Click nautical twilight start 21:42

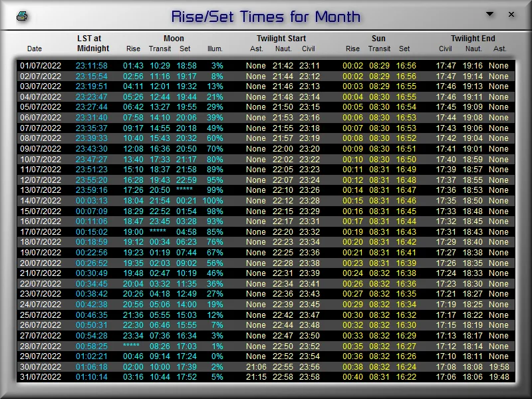coord(283,65)
